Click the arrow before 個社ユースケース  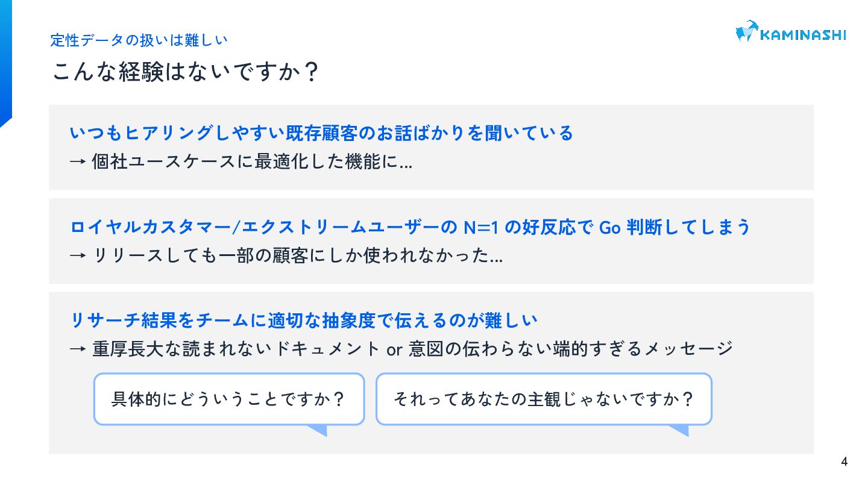79,162
